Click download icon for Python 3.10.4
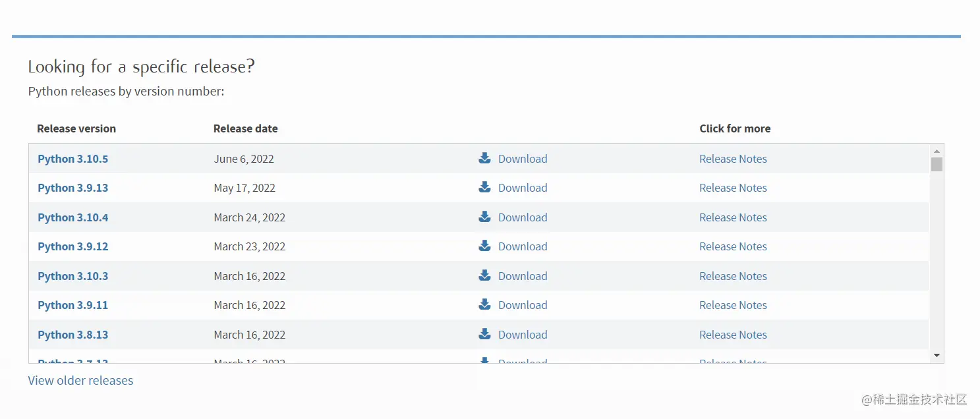980x419 pixels. coord(484,217)
